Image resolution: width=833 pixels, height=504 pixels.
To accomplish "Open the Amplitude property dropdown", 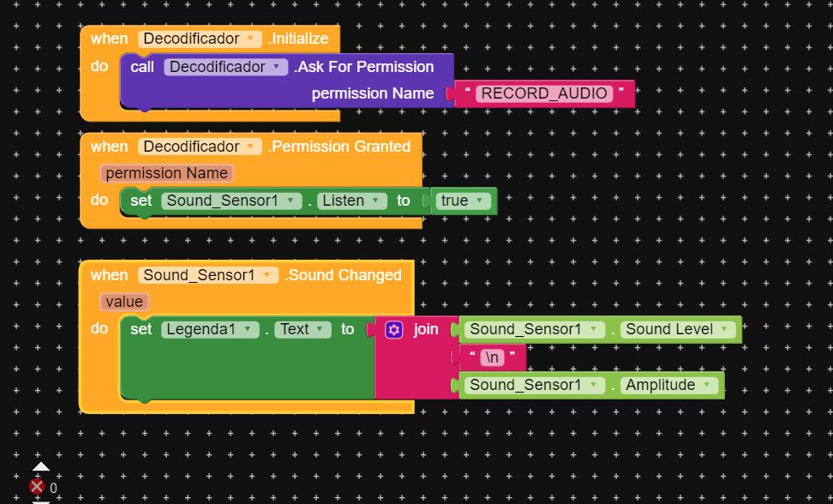I will coord(668,385).
